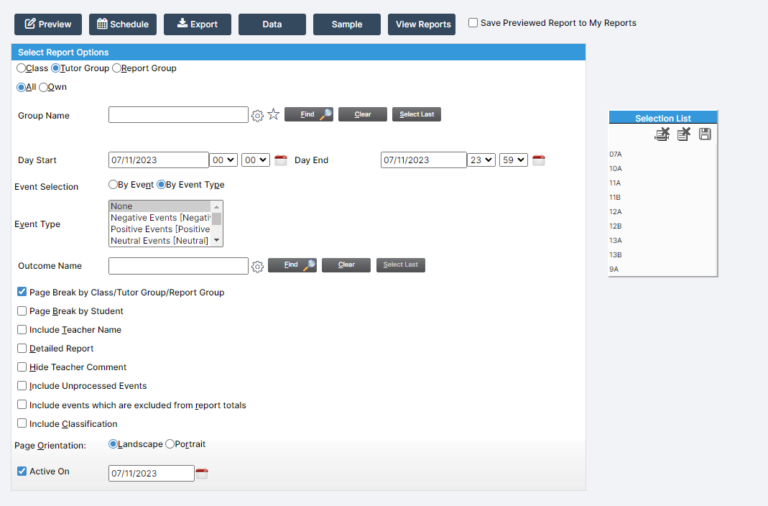Select Landscape page orientation
The height and width of the screenshot is (506, 768).
click(113, 444)
